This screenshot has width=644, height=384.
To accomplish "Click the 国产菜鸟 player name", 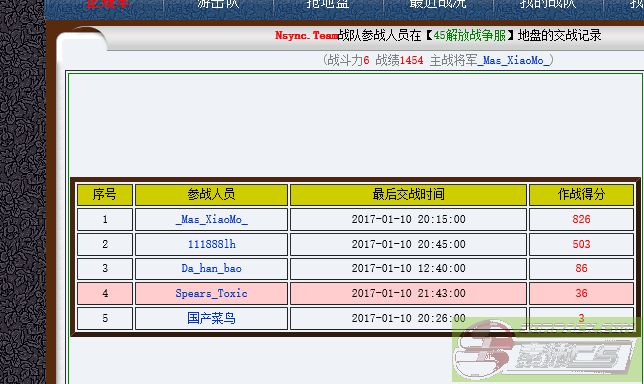I will click(x=212, y=318).
